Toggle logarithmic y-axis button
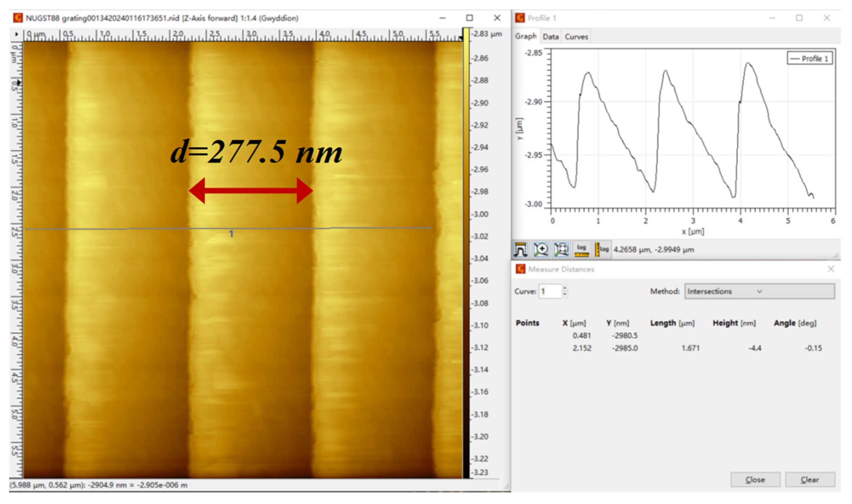 click(602, 250)
